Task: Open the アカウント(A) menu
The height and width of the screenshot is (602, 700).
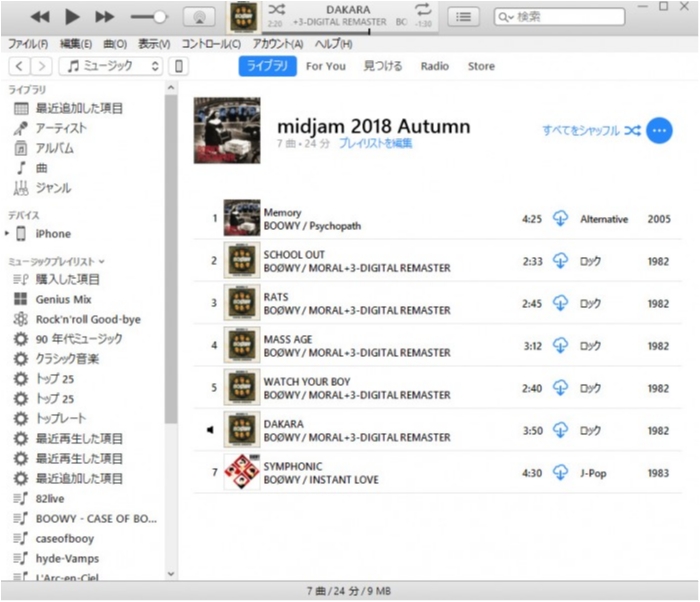Action: tap(278, 44)
